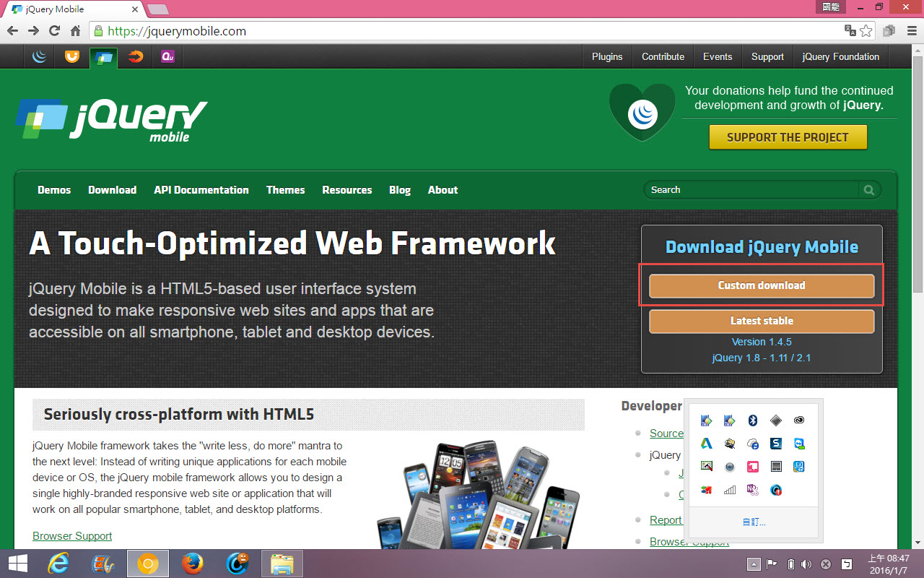Switch to Firefox in the taskbar
The width and height of the screenshot is (924, 578).
click(192, 564)
